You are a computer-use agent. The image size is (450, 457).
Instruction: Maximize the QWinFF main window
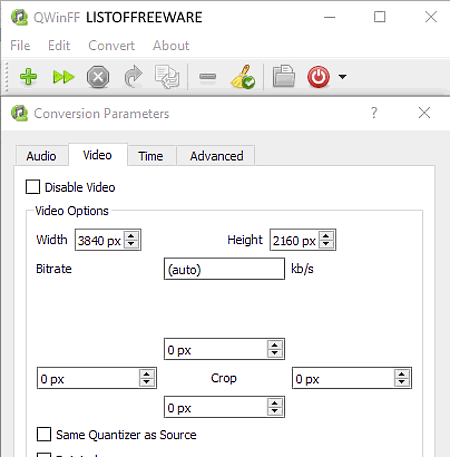380,17
